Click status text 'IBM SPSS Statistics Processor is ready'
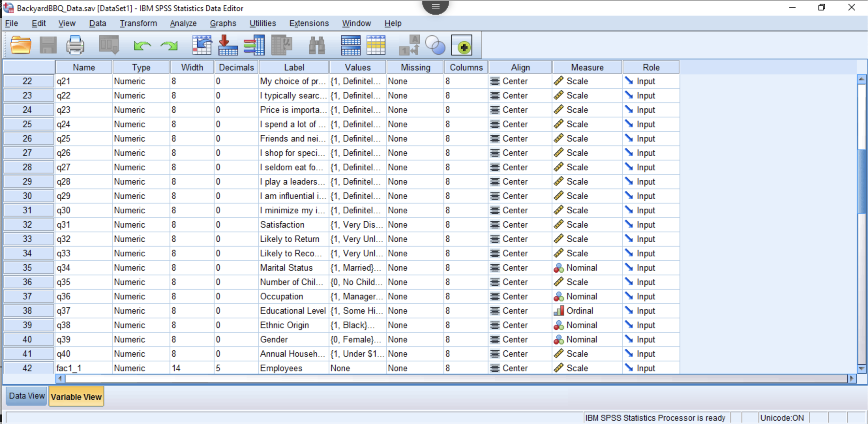 pyautogui.click(x=655, y=417)
